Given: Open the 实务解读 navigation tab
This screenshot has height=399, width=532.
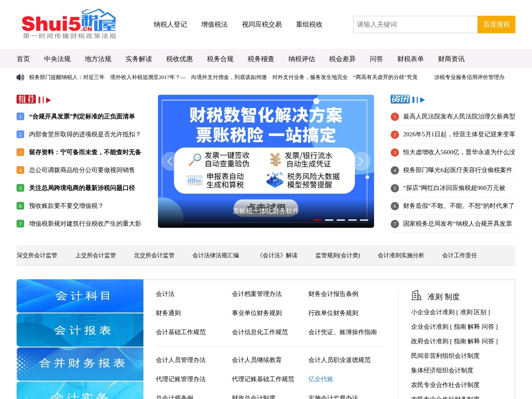Looking at the screenshot, I should click(139, 59).
